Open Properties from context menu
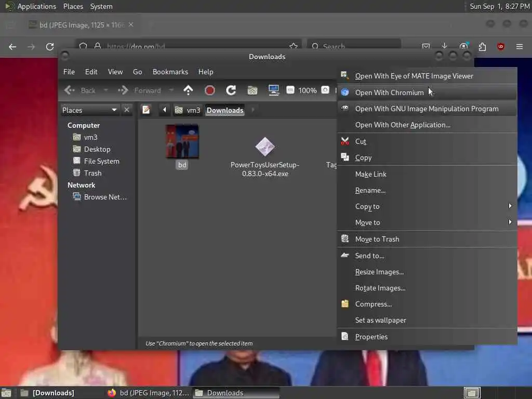This screenshot has width=532, height=399. [x=427, y=337]
